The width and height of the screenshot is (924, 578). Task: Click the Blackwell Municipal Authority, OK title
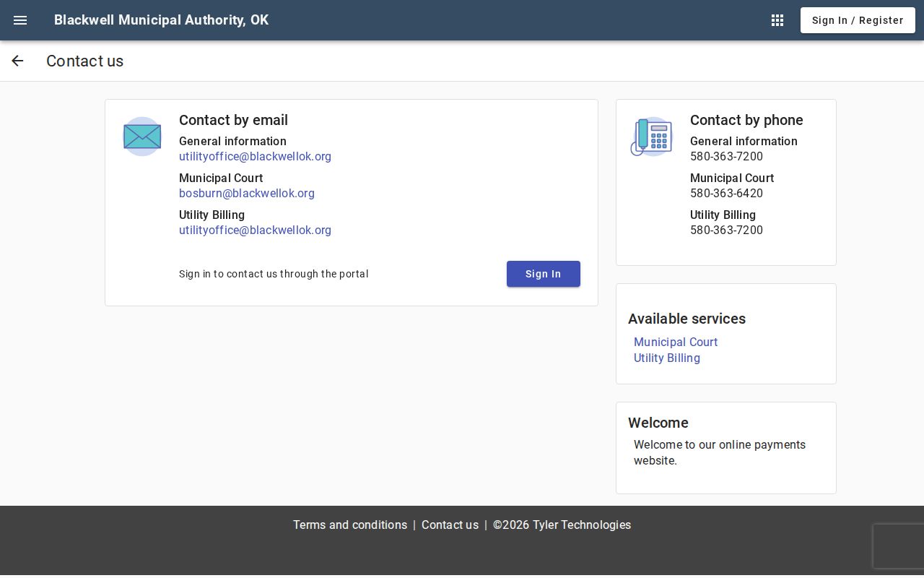click(161, 20)
